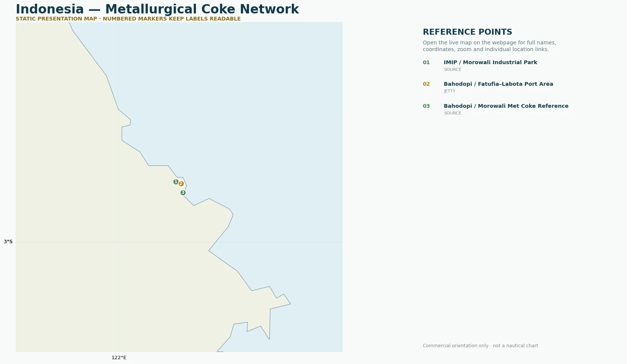Viewport: 627px width, 364px height.
Task: Click legend number 03
Action: 426,106
